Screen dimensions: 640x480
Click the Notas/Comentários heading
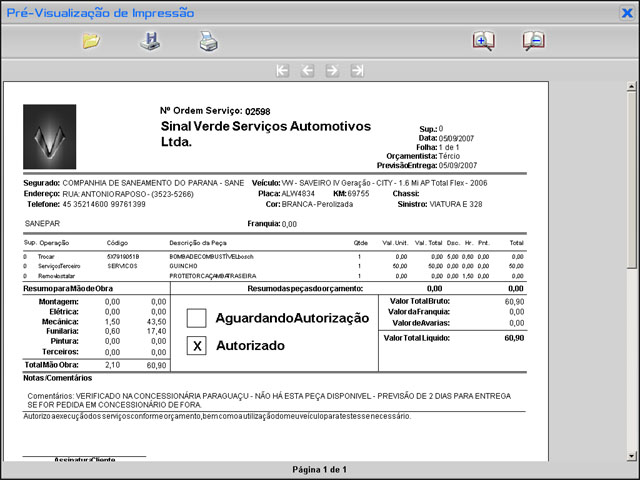tap(58, 378)
